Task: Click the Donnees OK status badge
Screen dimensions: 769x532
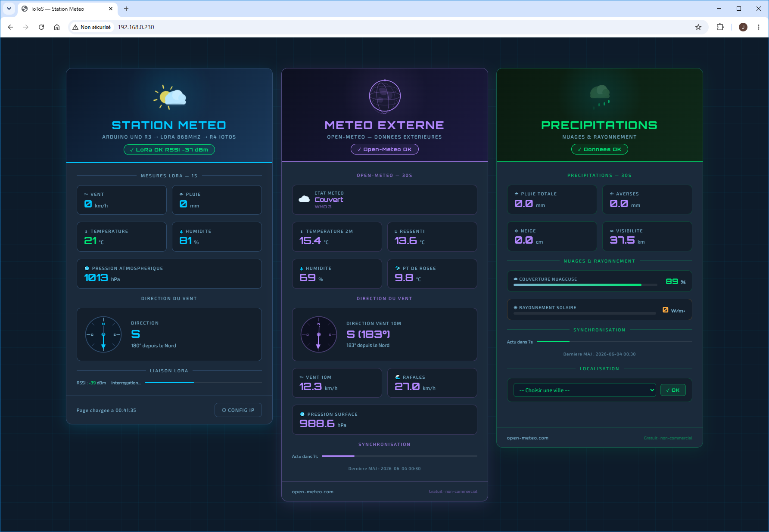Action: (x=600, y=149)
